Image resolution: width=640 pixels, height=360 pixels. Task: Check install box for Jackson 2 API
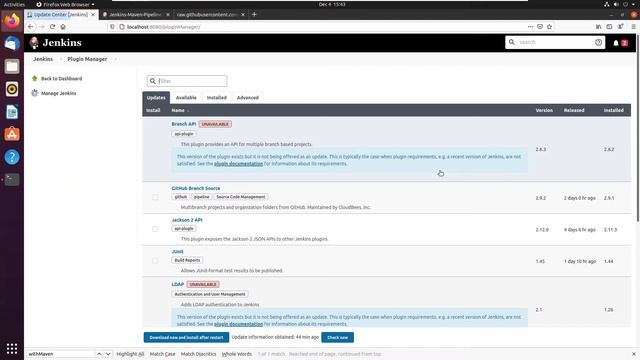coord(155,229)
